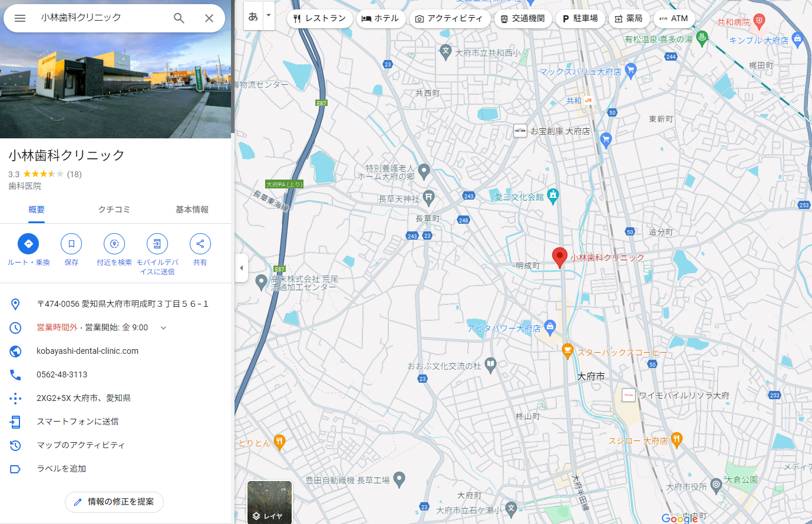This screenshot has height=524, width=812.
Task: Select the 共有 share icon
Action: 200,243
